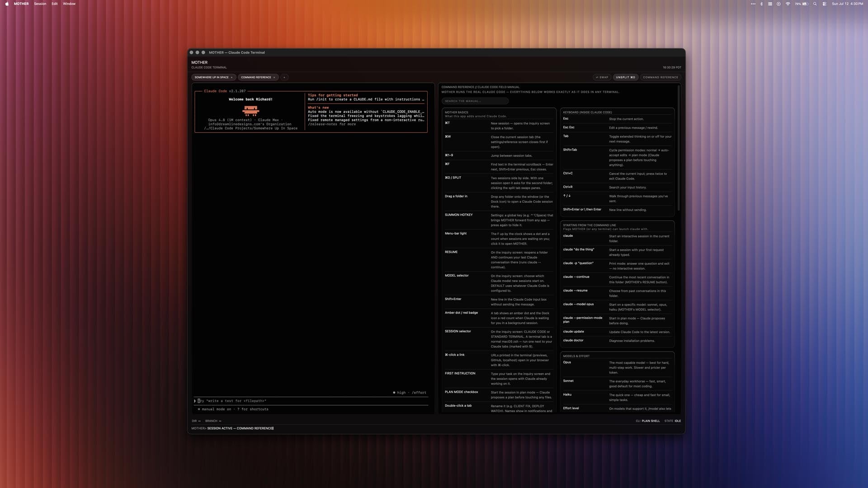Click the stacked-lines icon in menu bar
The width and height of the screenshot is (868, 488).
coord(770,4)
